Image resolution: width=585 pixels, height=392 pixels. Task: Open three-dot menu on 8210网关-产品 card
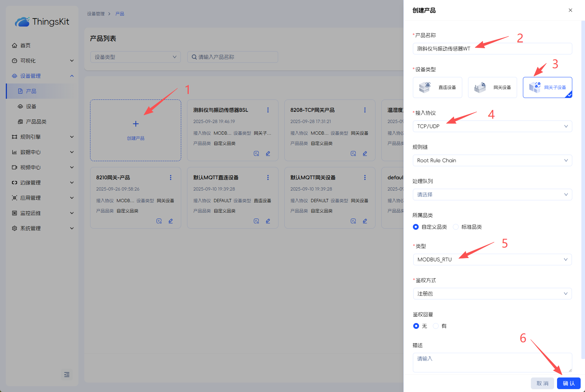click(x=171, y=177)
